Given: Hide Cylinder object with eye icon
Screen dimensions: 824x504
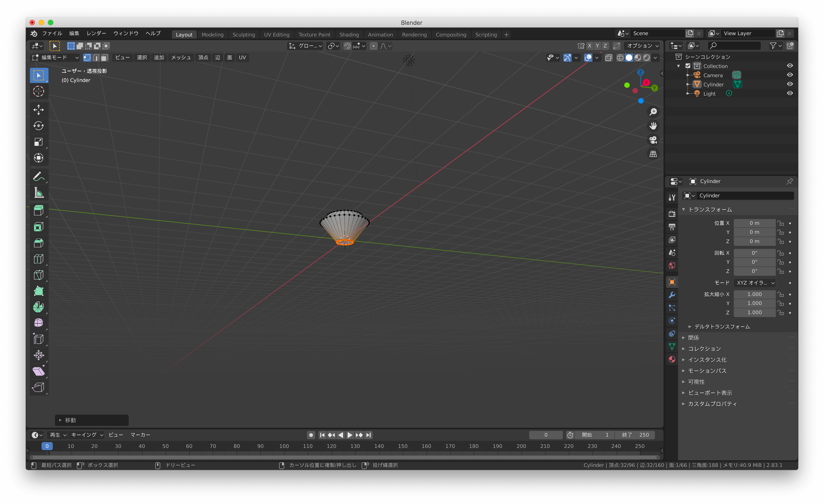Looking at the screenshot, I should pyautogui.click(x=790, y=84).
